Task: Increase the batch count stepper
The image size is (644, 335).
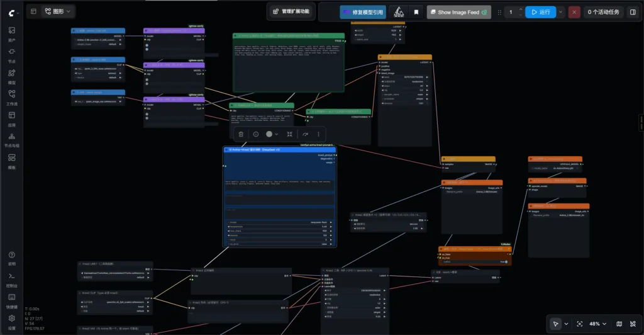Action: coord(521,9)
